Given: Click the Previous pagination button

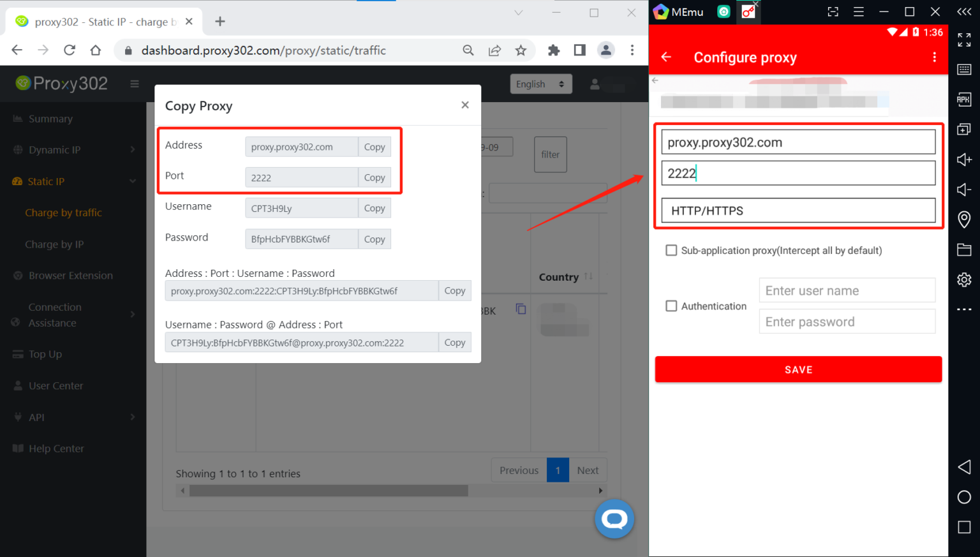Looking at the screenshot, I should point(519,470).
